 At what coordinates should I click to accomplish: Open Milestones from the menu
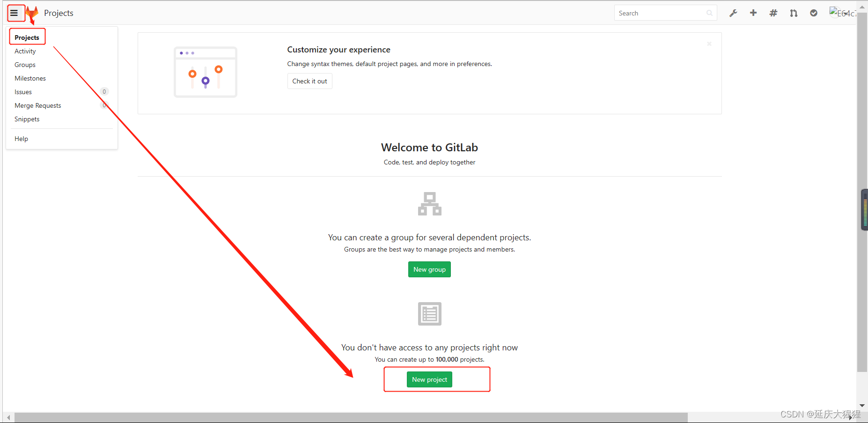(30, 78)
